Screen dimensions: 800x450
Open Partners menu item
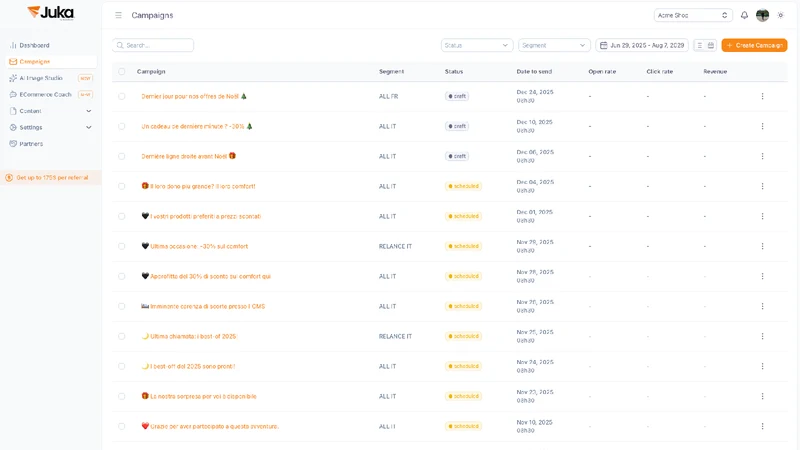click(51, 144)
